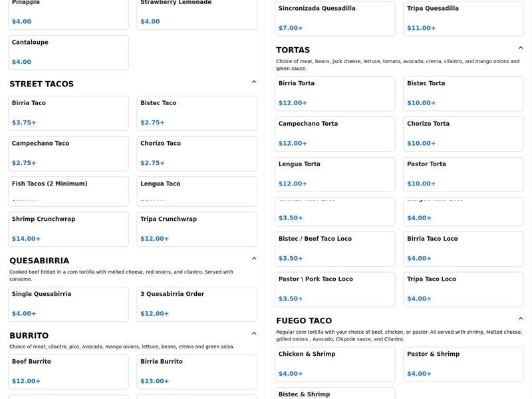
Task: Add the Shrimp Crunchwrap item
Action: pyautogui.click(x=68, y=229)
